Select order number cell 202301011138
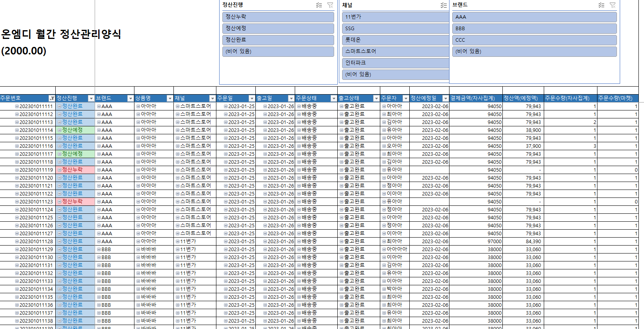 pyautogui.click(x=27, y=321)
